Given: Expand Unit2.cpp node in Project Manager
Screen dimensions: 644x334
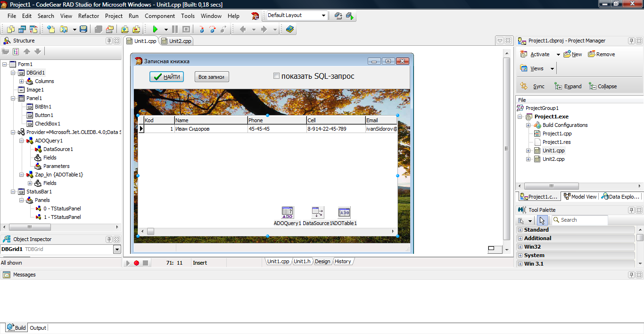Looking at the screenshot, I should (x=528, y=159).
